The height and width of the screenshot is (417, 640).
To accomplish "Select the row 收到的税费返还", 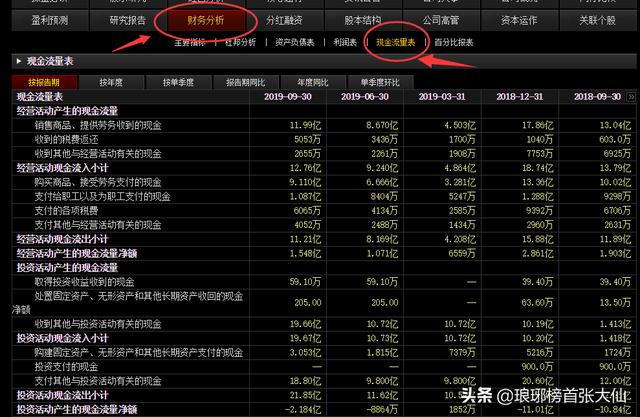I will point(324,140).
